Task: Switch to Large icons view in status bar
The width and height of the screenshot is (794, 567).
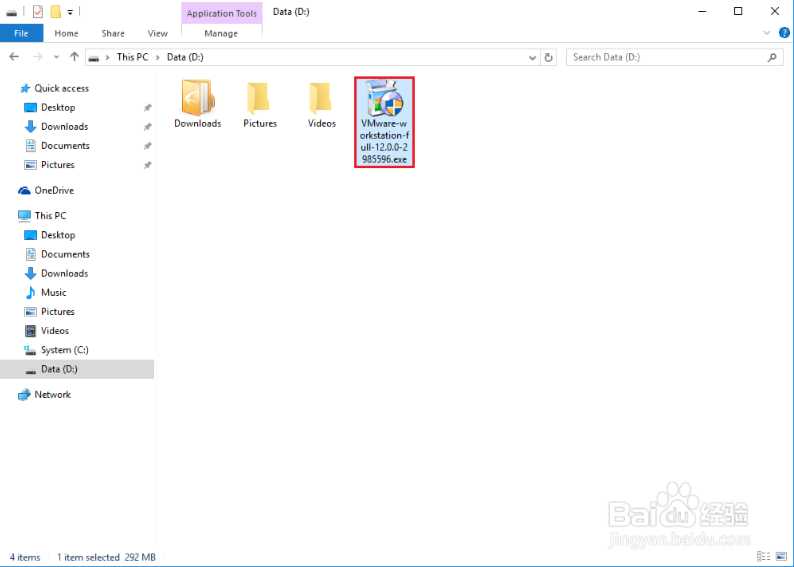Action: (781, 556)
